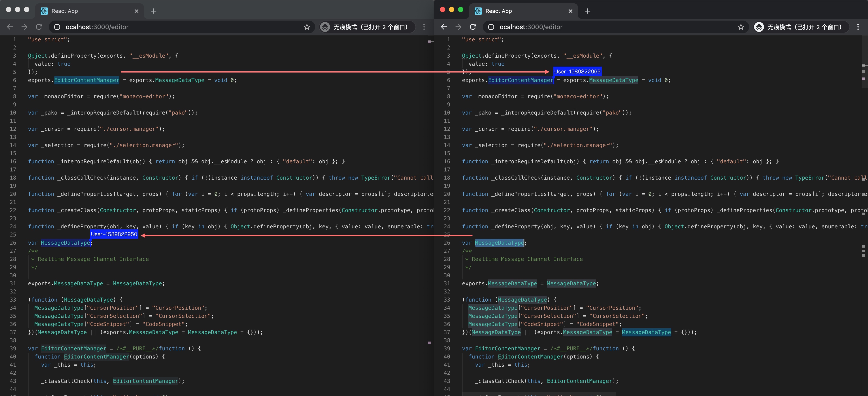Click incognito icon in right window

point(759,27)
